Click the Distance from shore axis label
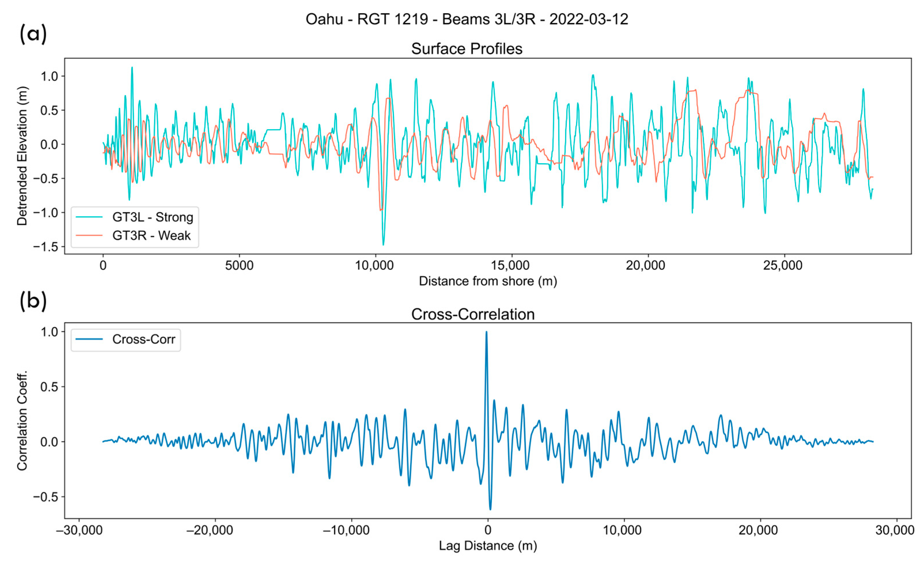 (x=488, y=281)
